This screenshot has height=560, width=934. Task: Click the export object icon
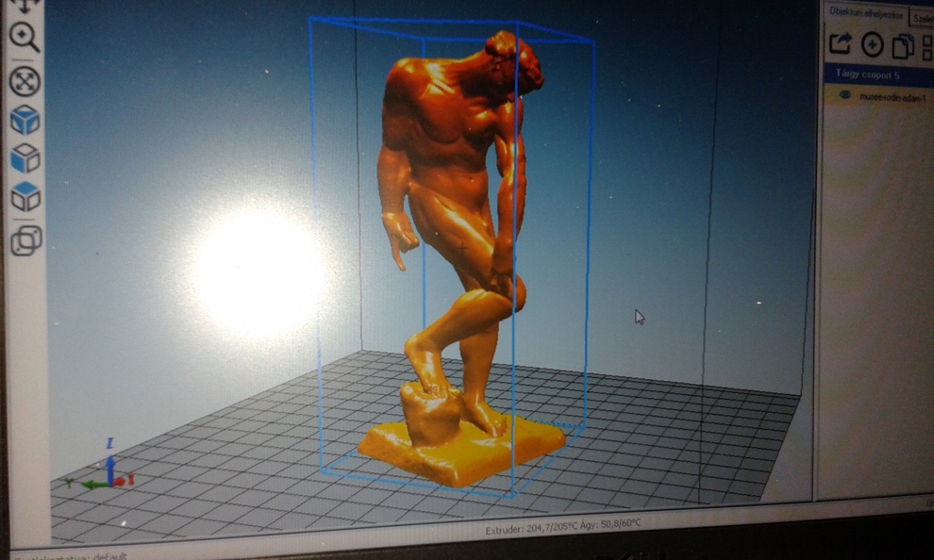pos(839,43)
